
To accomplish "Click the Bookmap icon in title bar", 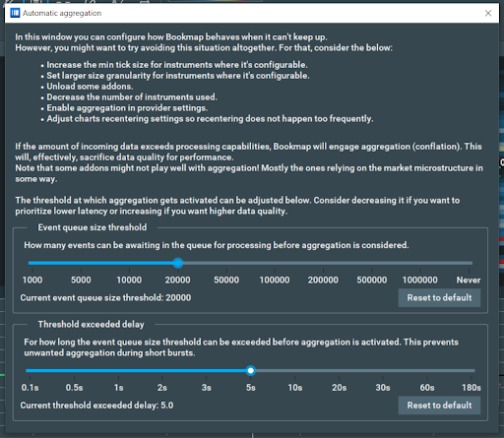I will pyautogui.click(x=15, y=13).
